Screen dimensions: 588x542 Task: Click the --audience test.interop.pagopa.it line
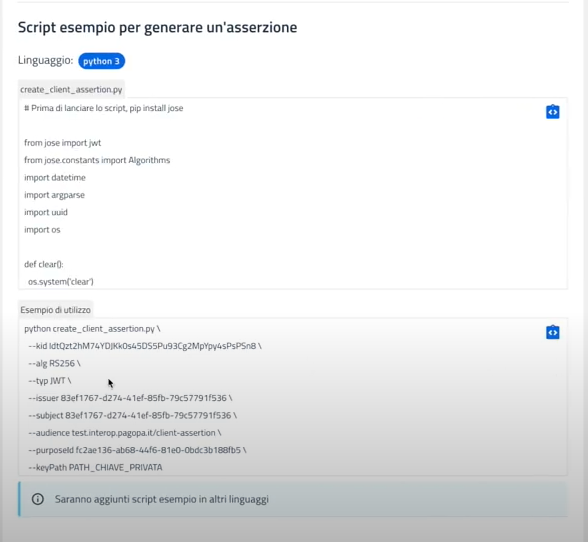coord(125,433)
